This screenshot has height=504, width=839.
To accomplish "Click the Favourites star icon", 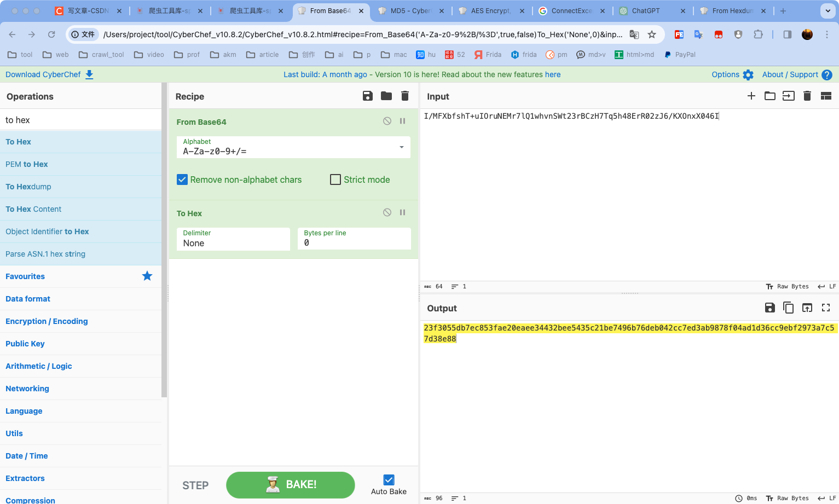I will coord(147,276).
